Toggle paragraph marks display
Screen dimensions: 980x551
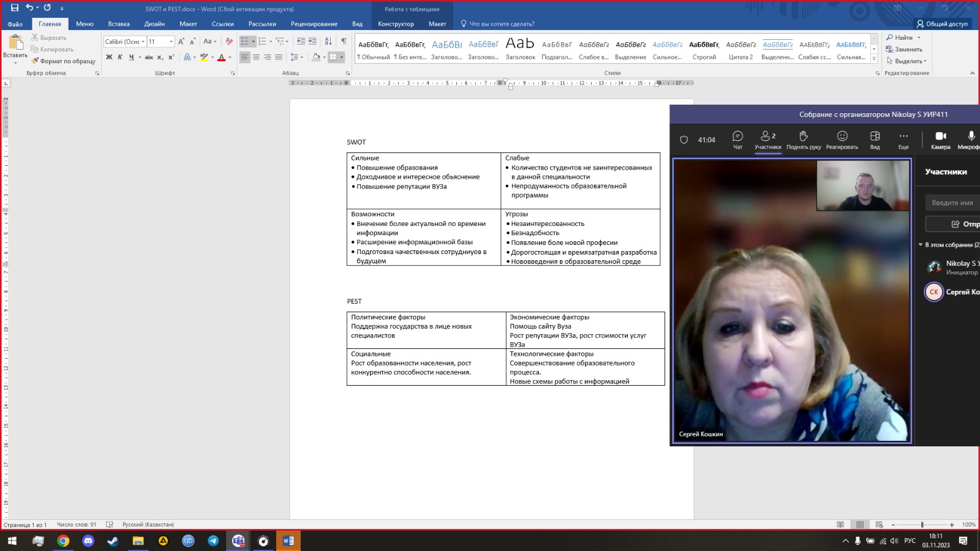pos(344,42)
